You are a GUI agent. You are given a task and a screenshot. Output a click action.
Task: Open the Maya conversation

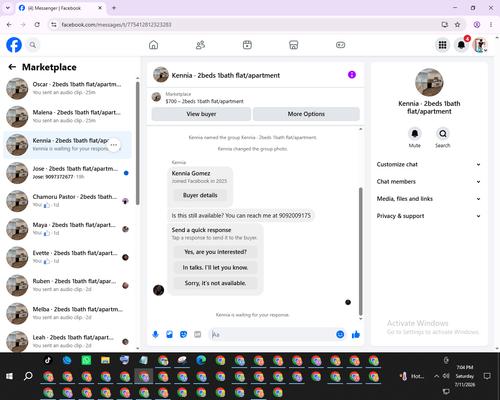[67, 229]
